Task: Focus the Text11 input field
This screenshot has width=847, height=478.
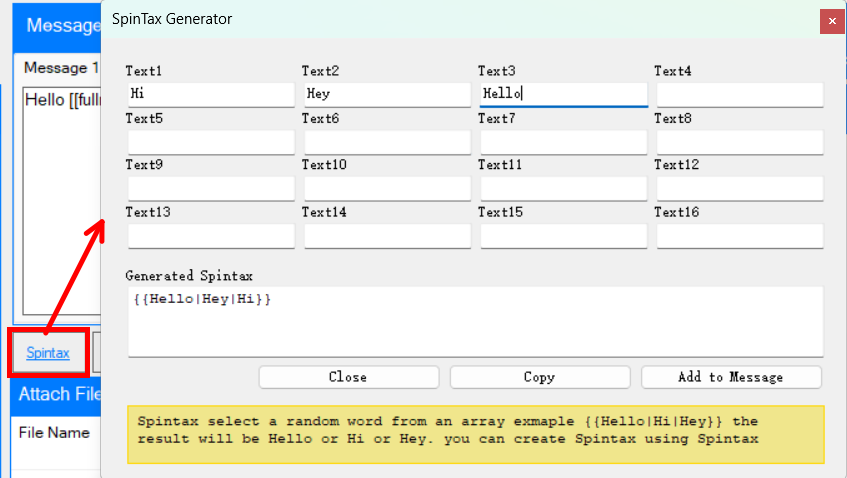Action: [x=563, y=188]
